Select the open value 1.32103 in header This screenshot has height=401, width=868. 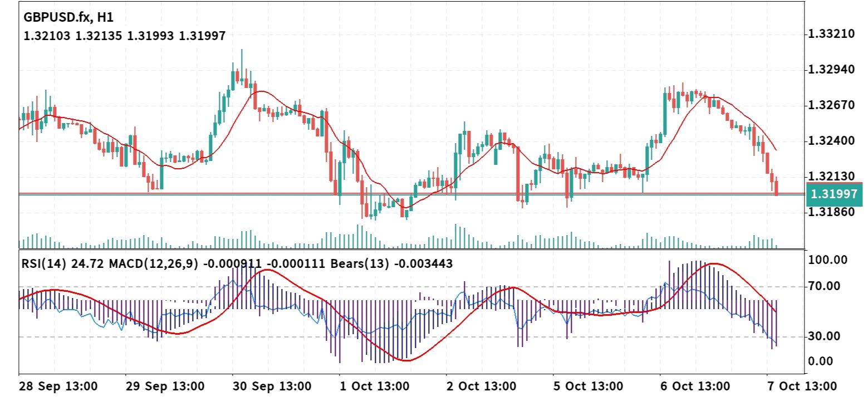(47, 36)
